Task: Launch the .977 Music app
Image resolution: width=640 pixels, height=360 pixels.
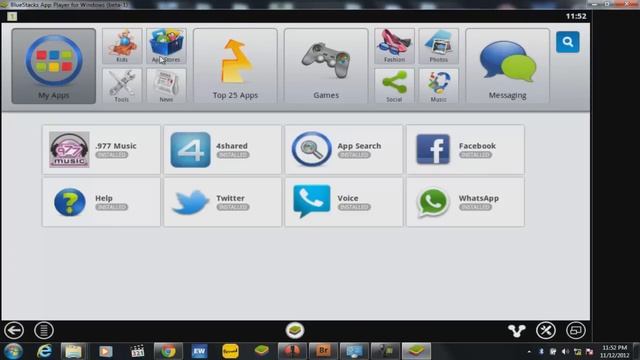Action: pyautogui.click(x=101, y=150)
